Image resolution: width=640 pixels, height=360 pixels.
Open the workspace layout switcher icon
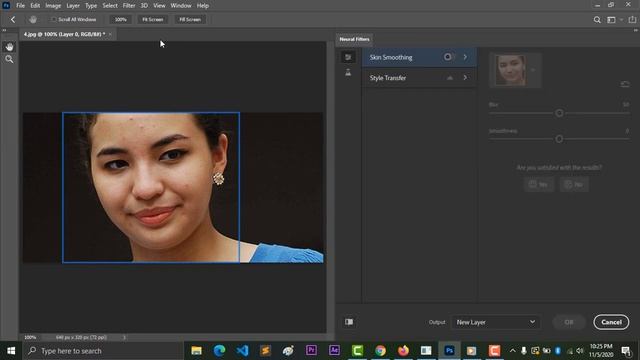(x=611, y=20)
